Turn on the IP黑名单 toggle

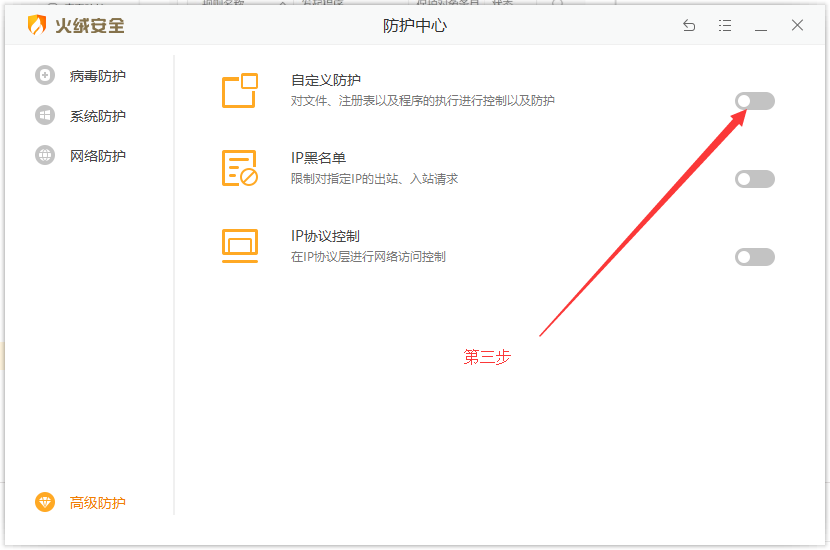755,179
